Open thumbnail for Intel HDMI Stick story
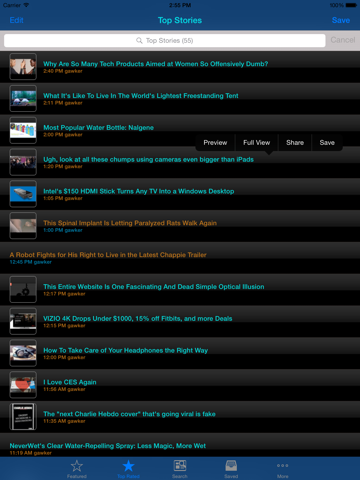Viewport: 360px width, 480px height. 23,194
